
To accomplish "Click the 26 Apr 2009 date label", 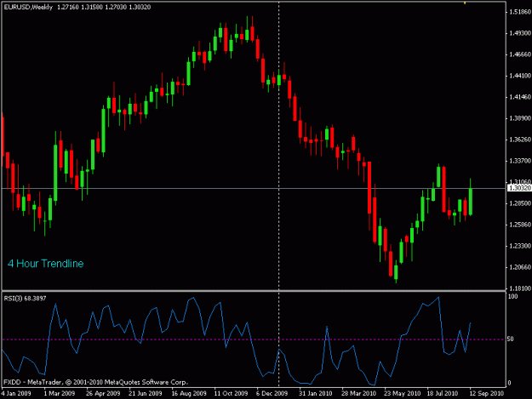I will pyautogui.click(x=103, y=394).
